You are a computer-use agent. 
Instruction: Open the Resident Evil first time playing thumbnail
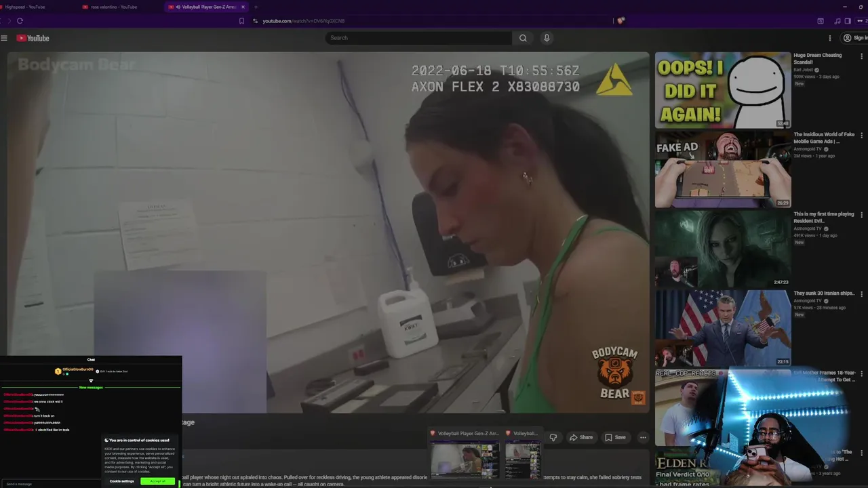click(723, 249)
